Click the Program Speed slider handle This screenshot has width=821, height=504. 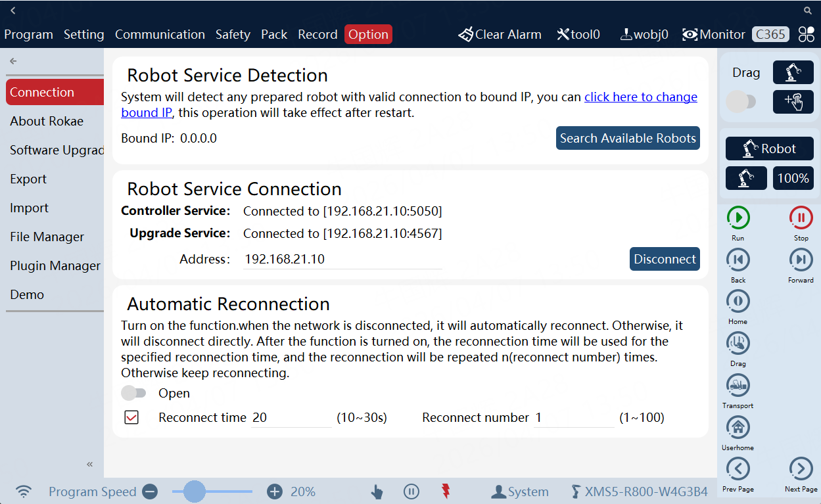pyautogui.click(x=195, y=491)
